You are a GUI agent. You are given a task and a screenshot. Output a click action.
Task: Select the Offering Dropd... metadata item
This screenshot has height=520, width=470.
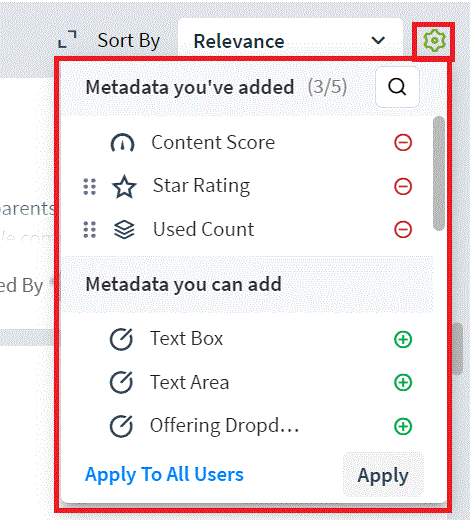(224, 426)
